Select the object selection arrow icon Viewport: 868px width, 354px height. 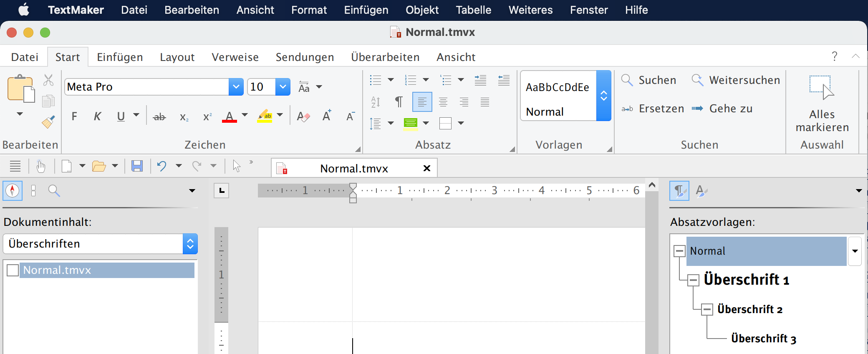tap(237, 166)
